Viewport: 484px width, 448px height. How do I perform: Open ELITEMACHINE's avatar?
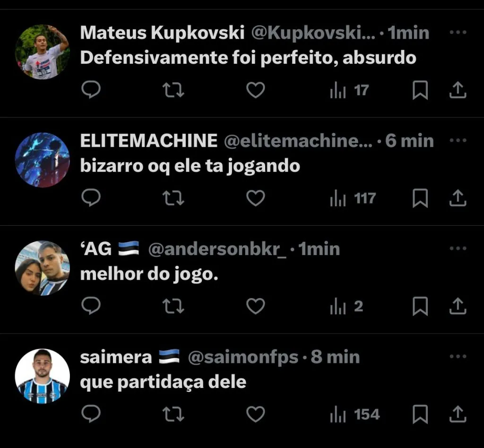pyautogui.click(x=42, y=160)
